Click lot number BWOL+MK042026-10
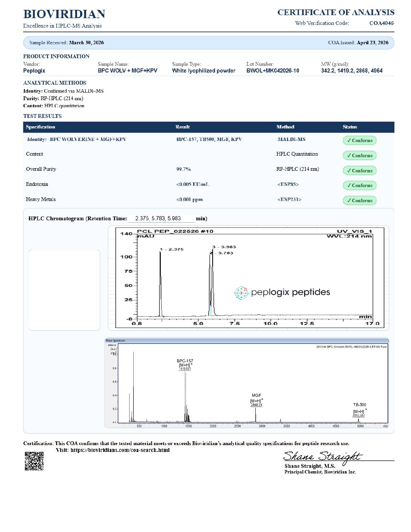The image size is (411, 532). pos(273,71)
